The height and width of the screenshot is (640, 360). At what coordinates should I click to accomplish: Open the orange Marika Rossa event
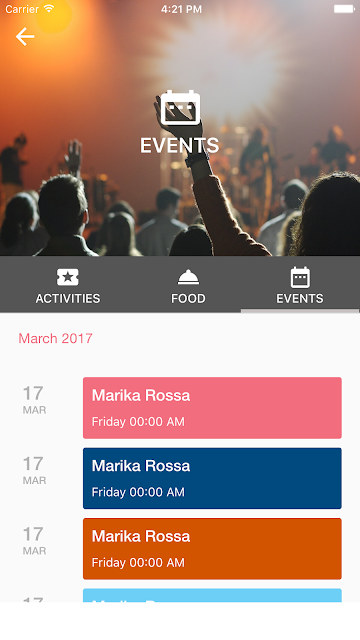(x=212, y=549)
